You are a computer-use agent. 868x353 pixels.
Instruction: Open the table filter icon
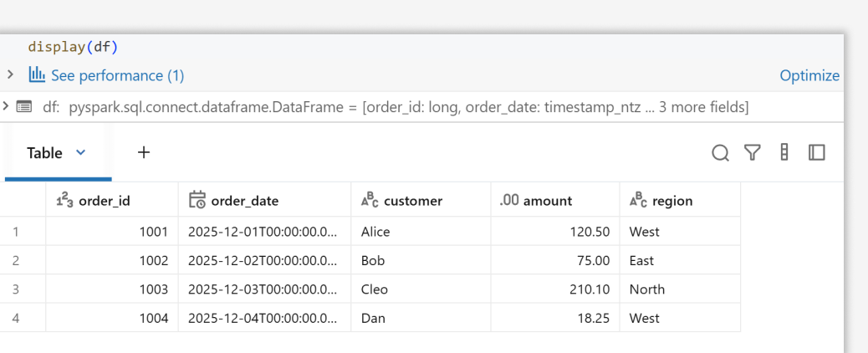point(753,152)
